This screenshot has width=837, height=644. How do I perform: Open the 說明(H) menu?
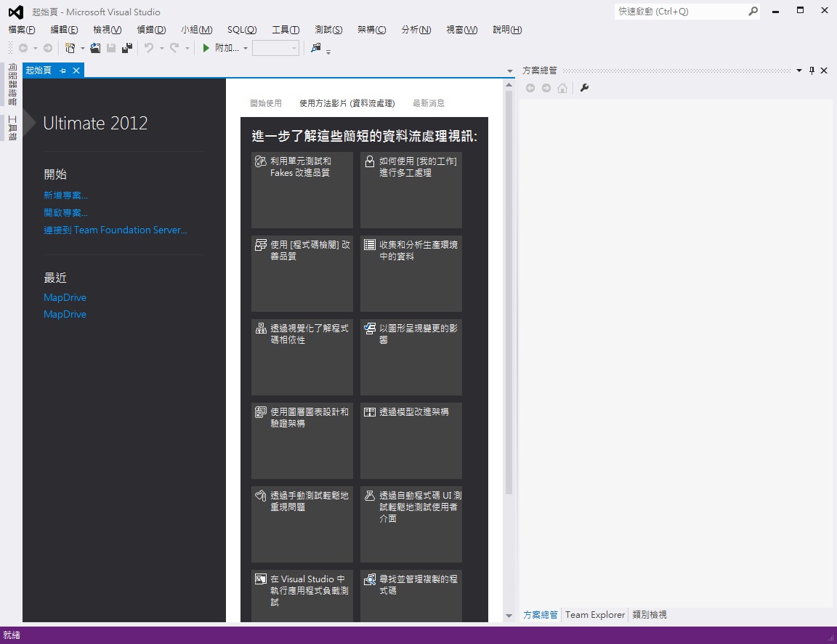tap(507, 30)
